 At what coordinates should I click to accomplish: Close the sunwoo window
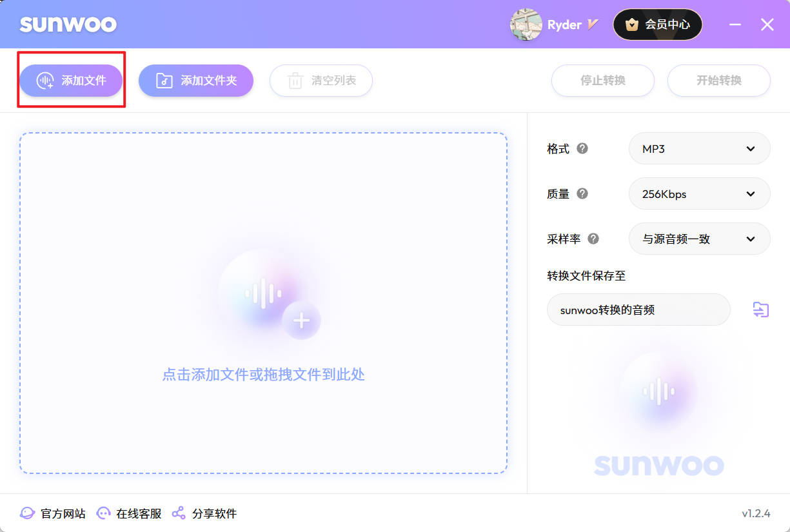(767, 25)
